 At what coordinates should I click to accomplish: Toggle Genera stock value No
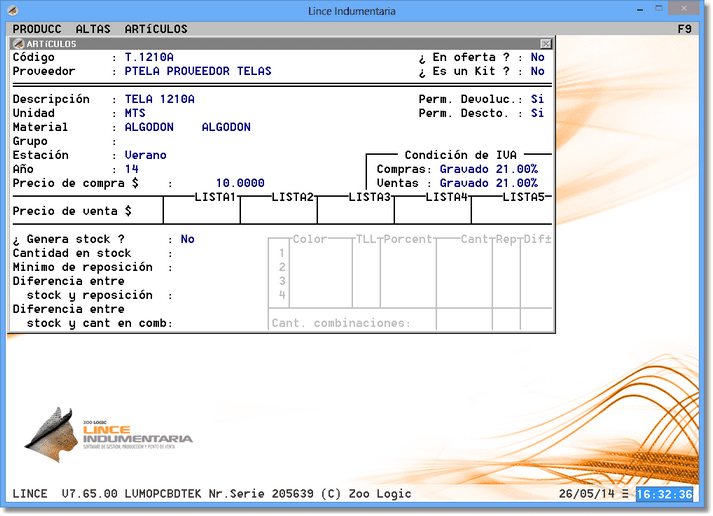click(x=187, y=239)
